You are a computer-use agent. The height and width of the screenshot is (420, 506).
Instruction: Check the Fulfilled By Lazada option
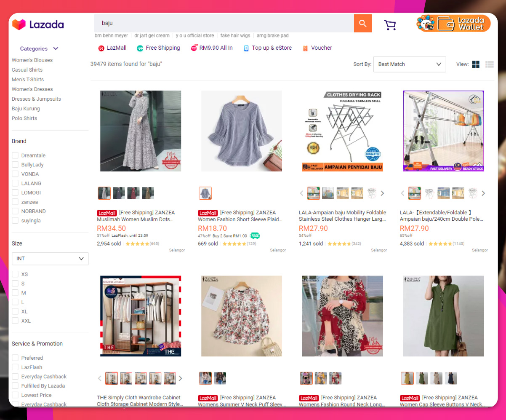pos(15,385)
